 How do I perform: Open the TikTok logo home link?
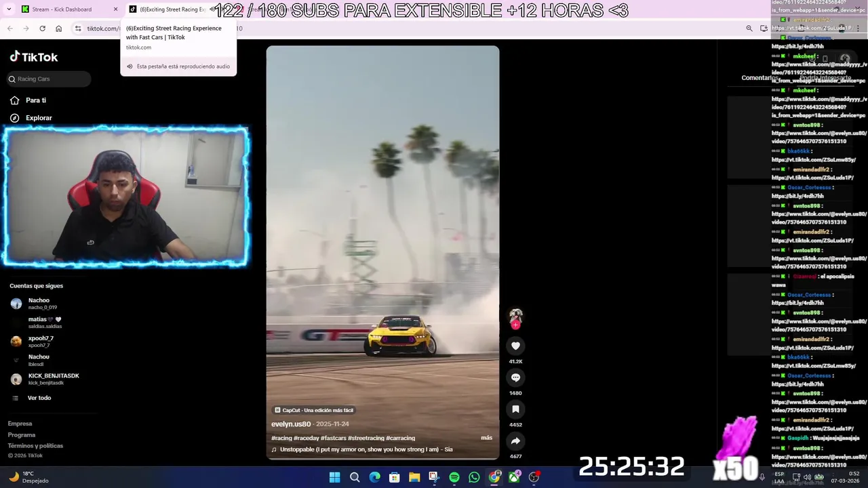click(x=34, y=57)
